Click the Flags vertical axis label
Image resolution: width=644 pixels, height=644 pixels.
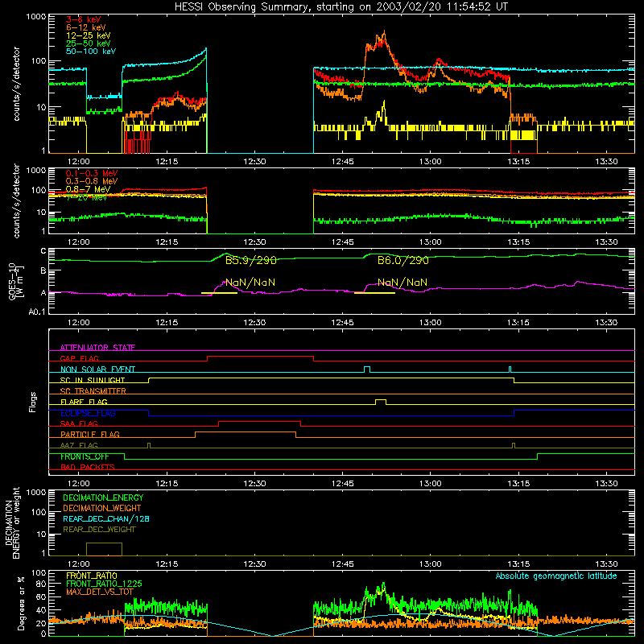[33, 402]
